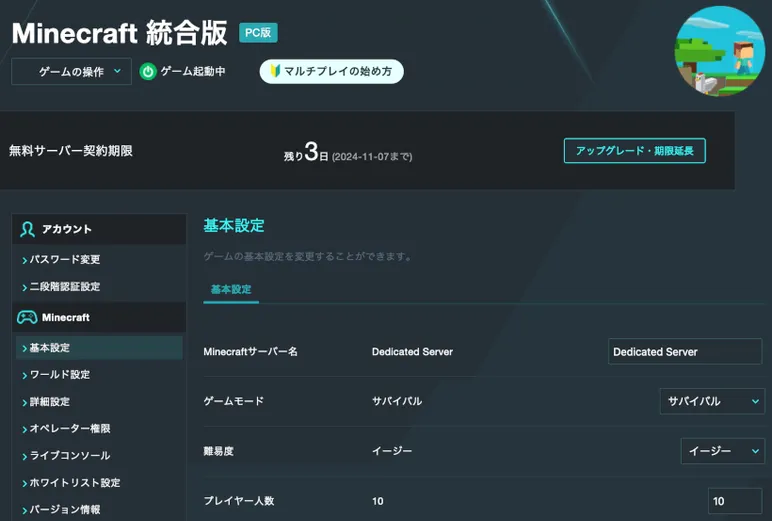Screen dimensions: 772x521
Task: Click the Minecraft character avatar image
Action: (x=719, y=51)
